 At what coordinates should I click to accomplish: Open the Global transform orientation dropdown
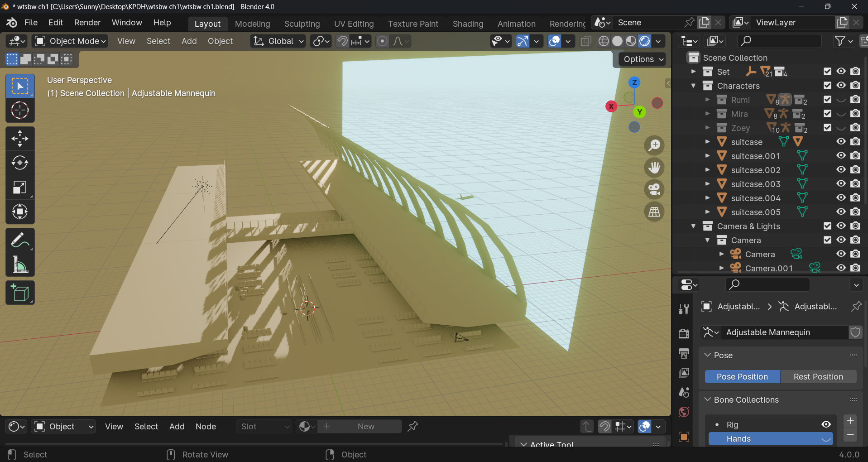point(278,41)
